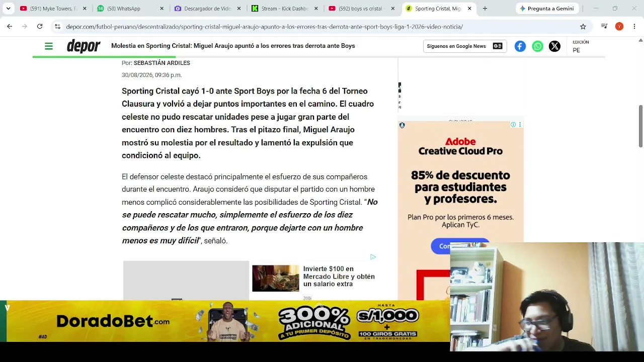
Task: Reload the Depor page
Action: (40, 27)
